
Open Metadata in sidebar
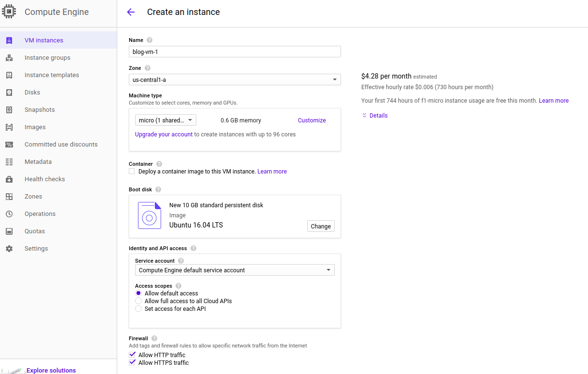coord(58,162)
